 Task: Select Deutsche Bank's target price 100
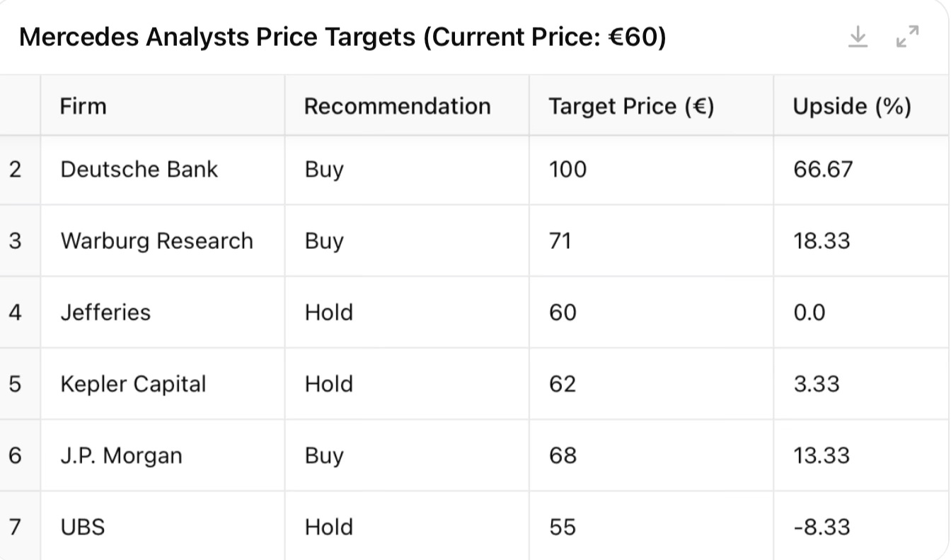[567, 170]
